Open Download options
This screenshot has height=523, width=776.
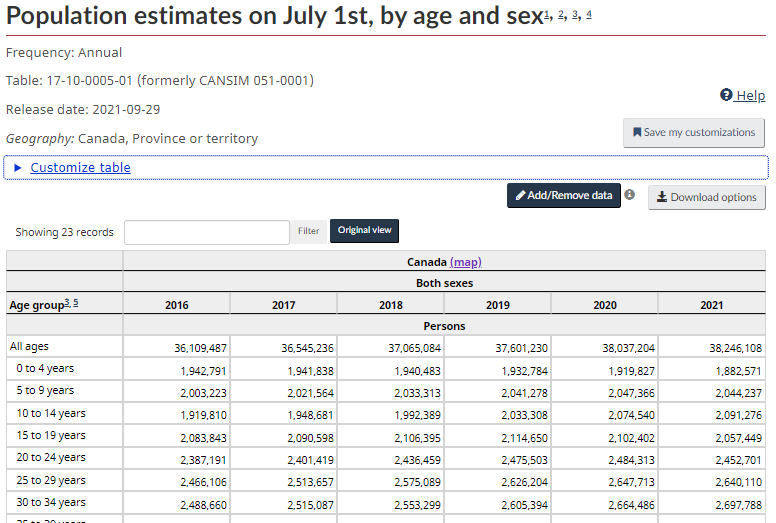(707, 197)
